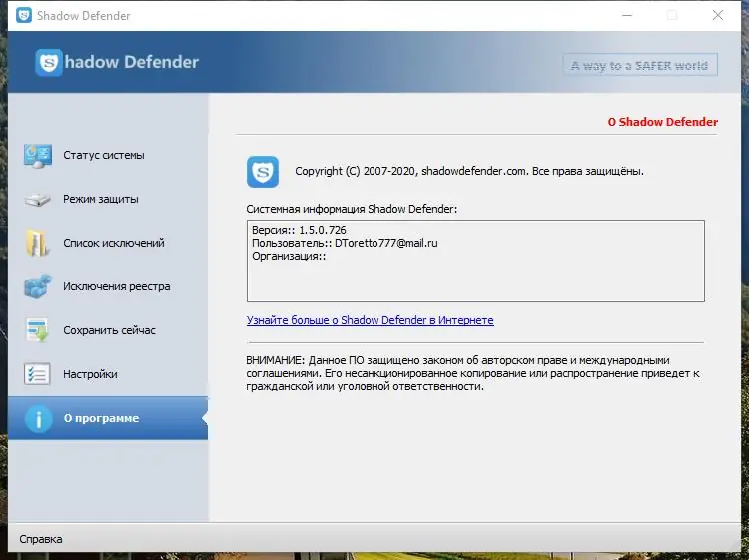Click the Настройки checklist icon
Viewport: 749px width, 560px height.
[37, 373]
